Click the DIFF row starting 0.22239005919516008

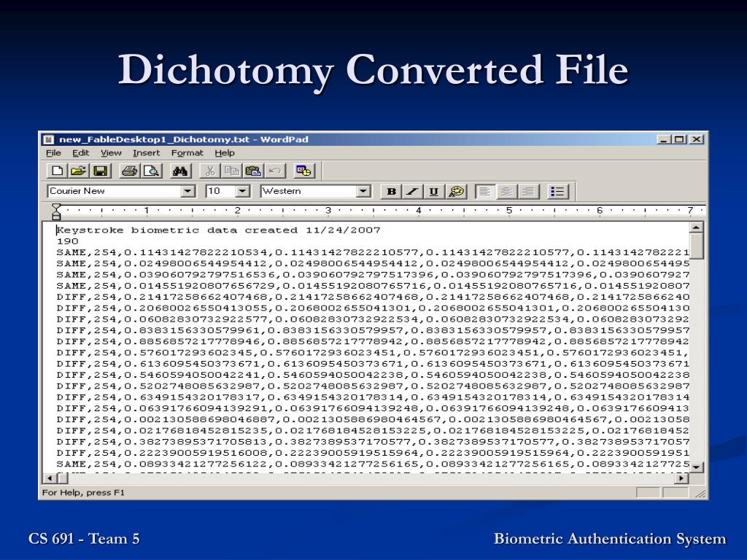373,453
